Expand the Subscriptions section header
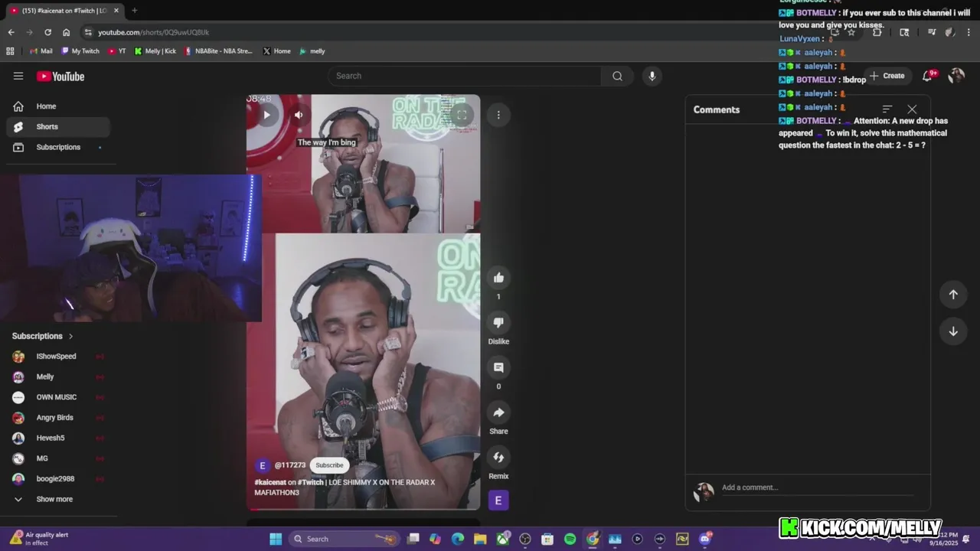This screenshot has width=980, height=551. coord(43,336)
